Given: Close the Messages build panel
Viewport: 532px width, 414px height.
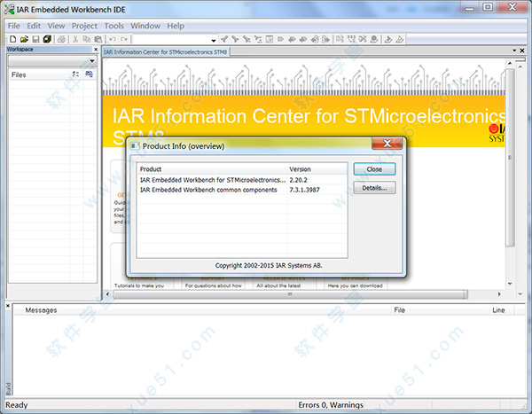Looking at the screenshot, I should (x=8, y=306).
